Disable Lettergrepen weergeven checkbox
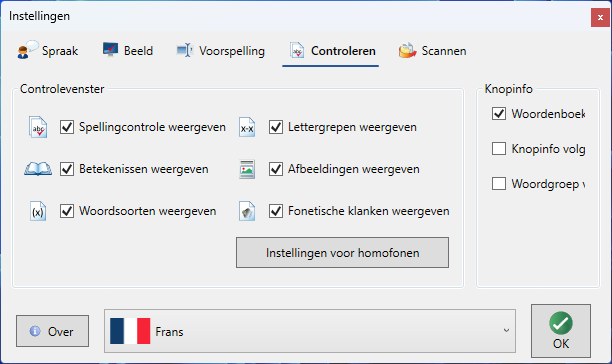 (276, 127)
